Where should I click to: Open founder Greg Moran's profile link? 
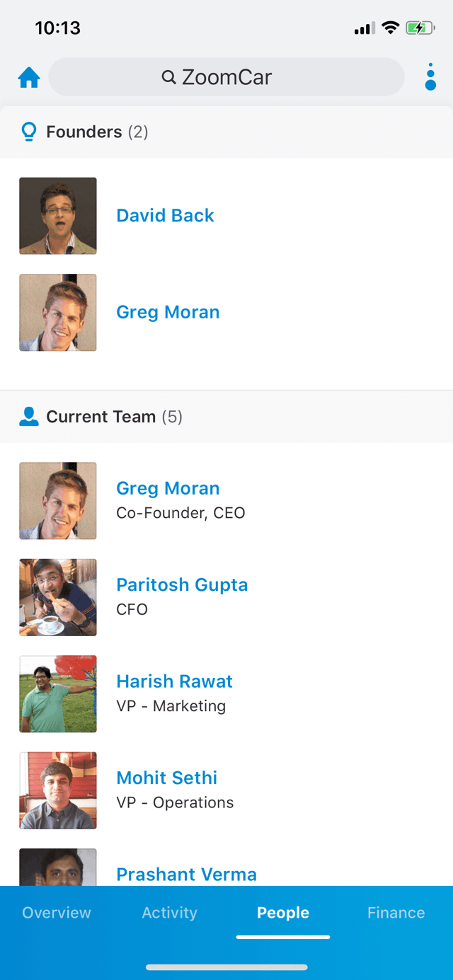pyautogui.click(x=168, y=312)
